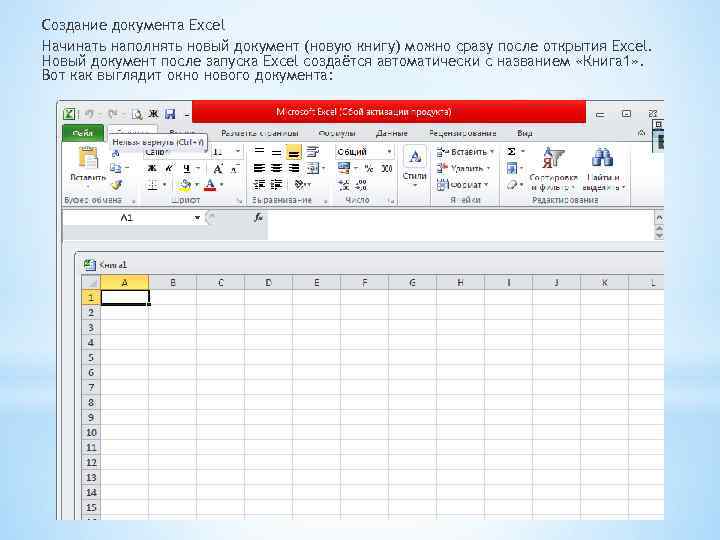This screenshot has height=540, width=720.
Task: Open the Borders dropdown arrow
Action: tap(164, 185)
